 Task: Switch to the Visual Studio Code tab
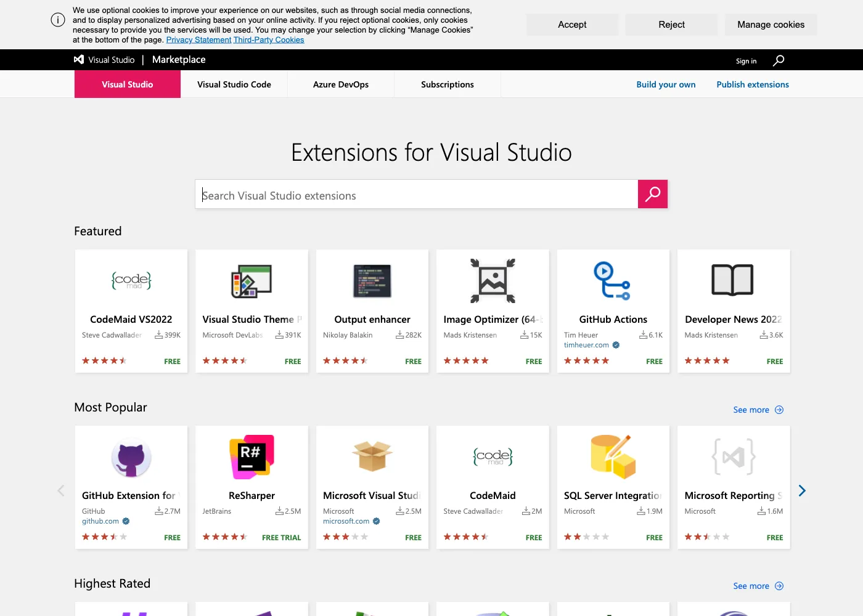tap(234, 84)
